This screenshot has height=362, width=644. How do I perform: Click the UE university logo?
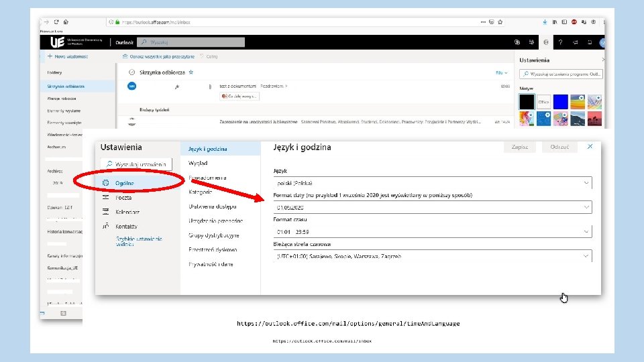pyautogui.click(x=58, y=42)
